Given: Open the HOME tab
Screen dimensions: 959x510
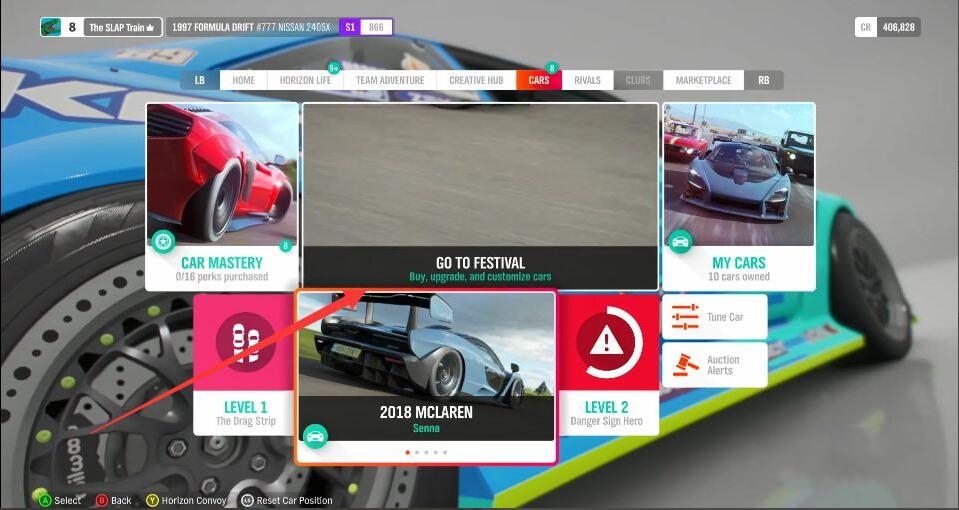Looking at the screenshot, I should tap(243, 80).
